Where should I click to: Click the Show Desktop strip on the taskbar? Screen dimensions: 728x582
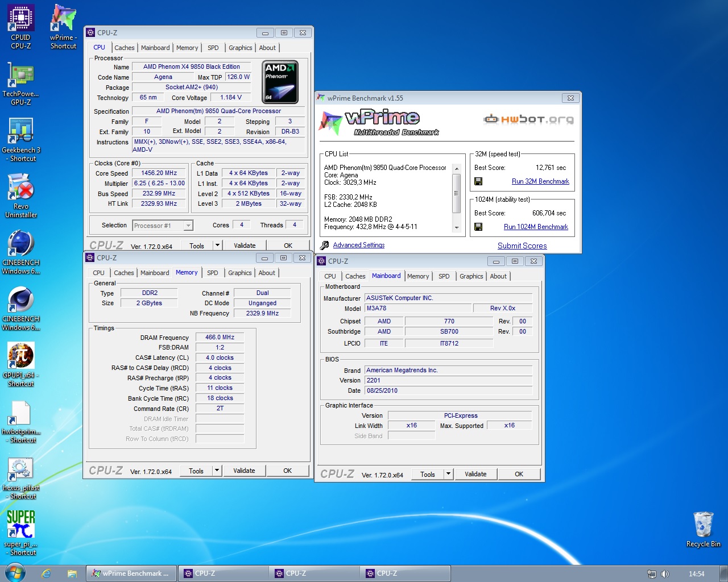pos(723,573)
